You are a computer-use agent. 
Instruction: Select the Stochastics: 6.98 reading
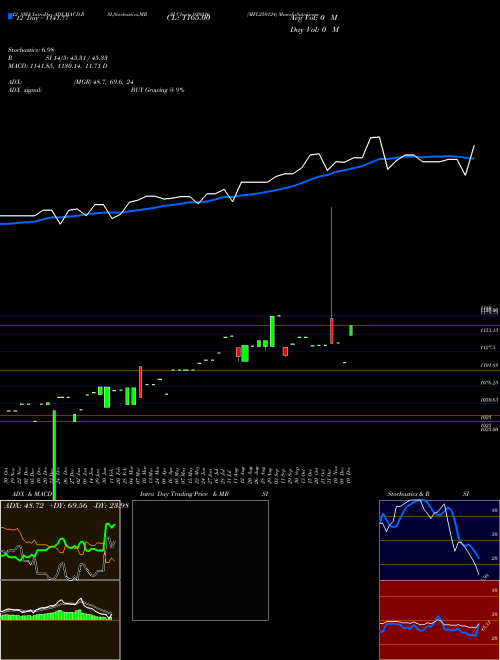click(31, 50)
